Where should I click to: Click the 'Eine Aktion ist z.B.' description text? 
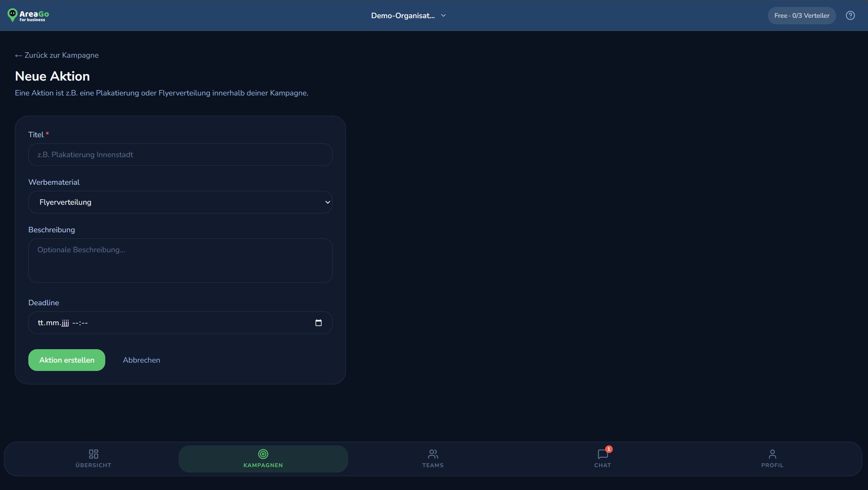[162, 93]
